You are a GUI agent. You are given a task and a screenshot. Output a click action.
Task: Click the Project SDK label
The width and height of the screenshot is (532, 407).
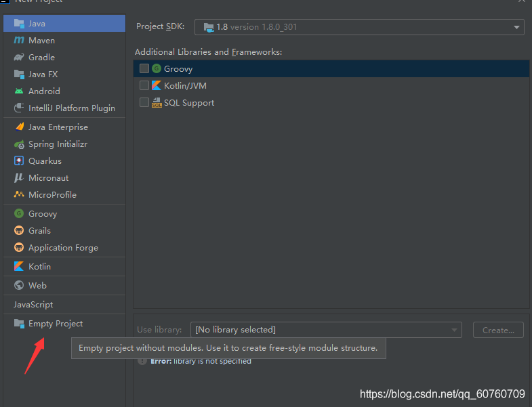pos(160,26)
